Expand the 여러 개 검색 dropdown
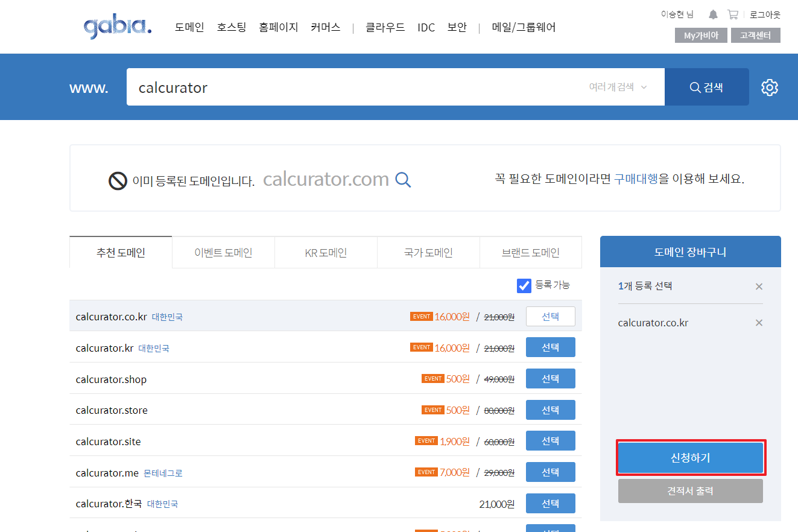Viewport: 798px width, 532px height. [x=618, y=87]
